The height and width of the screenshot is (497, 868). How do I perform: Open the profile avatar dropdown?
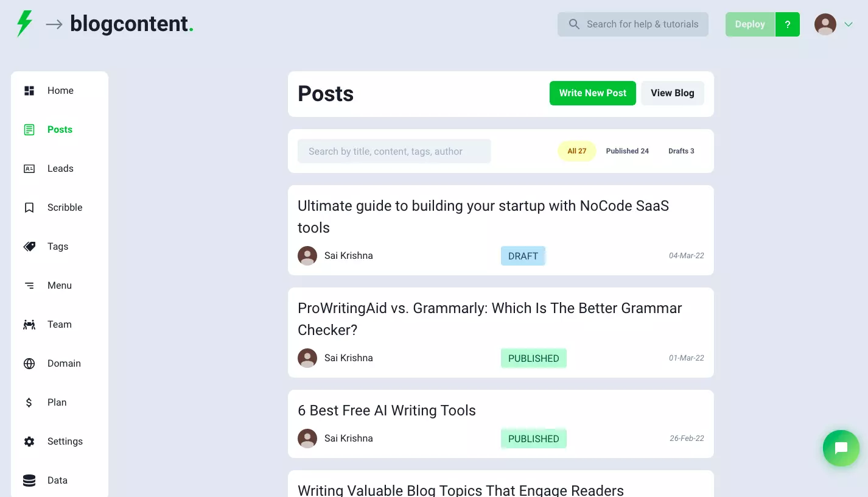[825, 24]
